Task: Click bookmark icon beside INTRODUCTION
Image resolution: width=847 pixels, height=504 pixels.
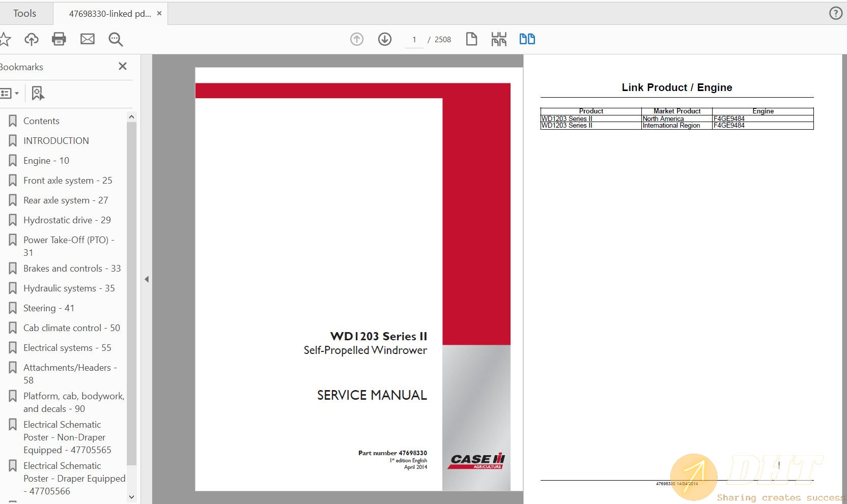Action: point(13,141)
